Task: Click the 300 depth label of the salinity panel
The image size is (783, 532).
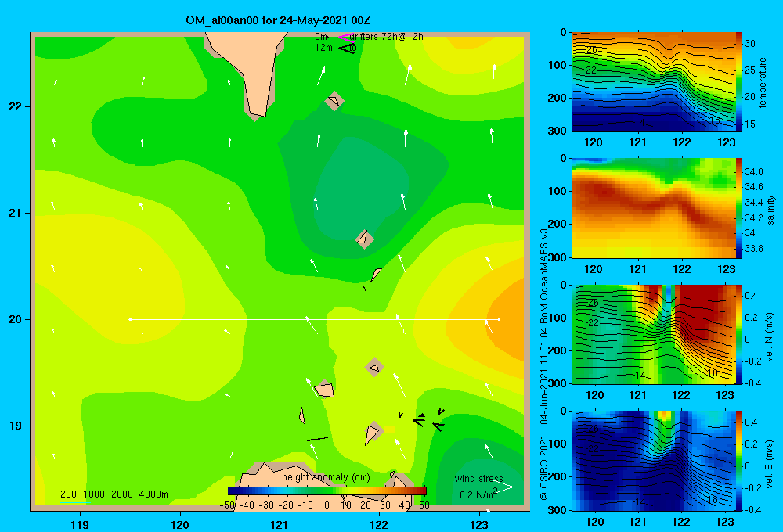Action: pyautogui.click(x=557, y=257)
